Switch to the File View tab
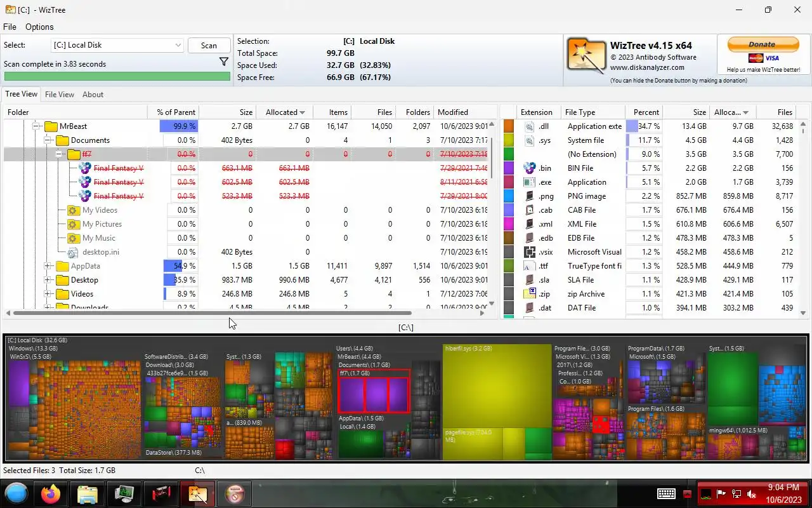 pos(60,94)
